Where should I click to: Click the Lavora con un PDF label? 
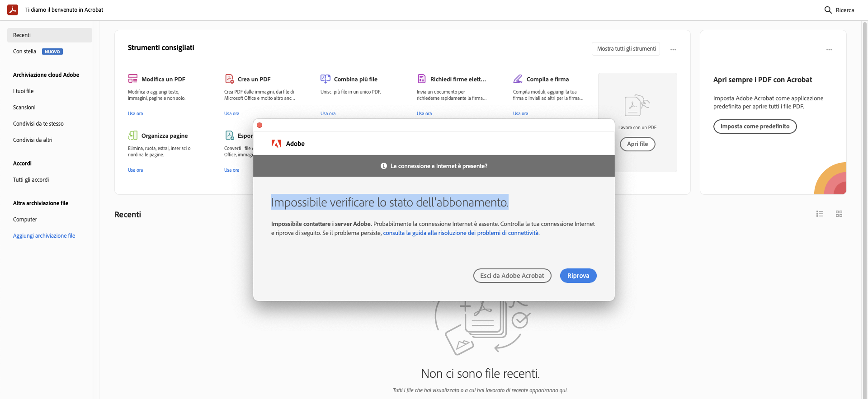pyautogui.click(x=637, y=127)
